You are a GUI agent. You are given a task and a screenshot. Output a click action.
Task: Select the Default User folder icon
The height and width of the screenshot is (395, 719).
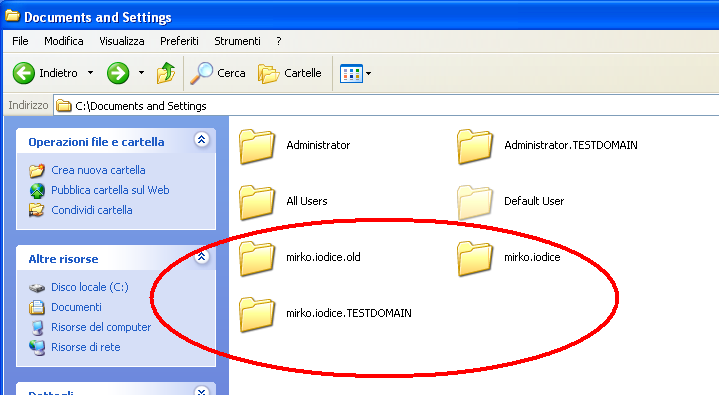tap(475, 202)
